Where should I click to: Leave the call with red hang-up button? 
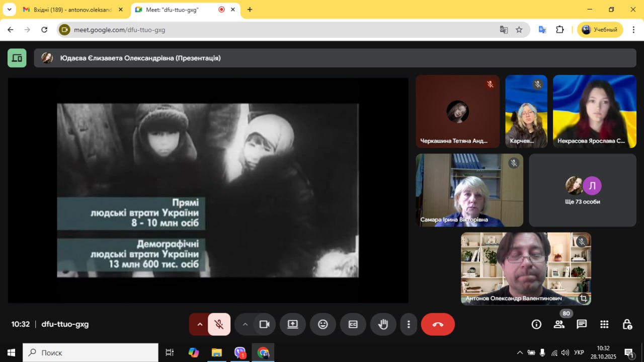[x=438, y=324]
